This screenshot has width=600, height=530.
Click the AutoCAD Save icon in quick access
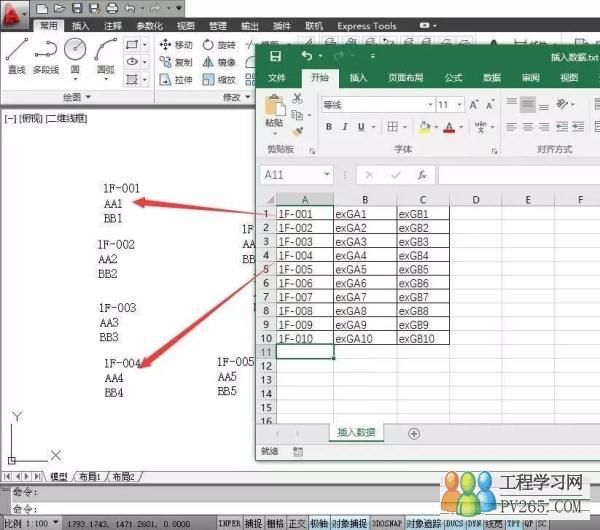(x=77, y=8)
